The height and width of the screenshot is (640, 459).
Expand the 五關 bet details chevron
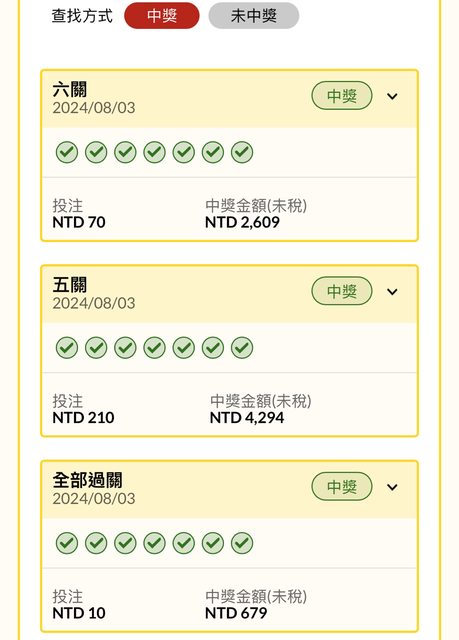[x=392, y=292]
